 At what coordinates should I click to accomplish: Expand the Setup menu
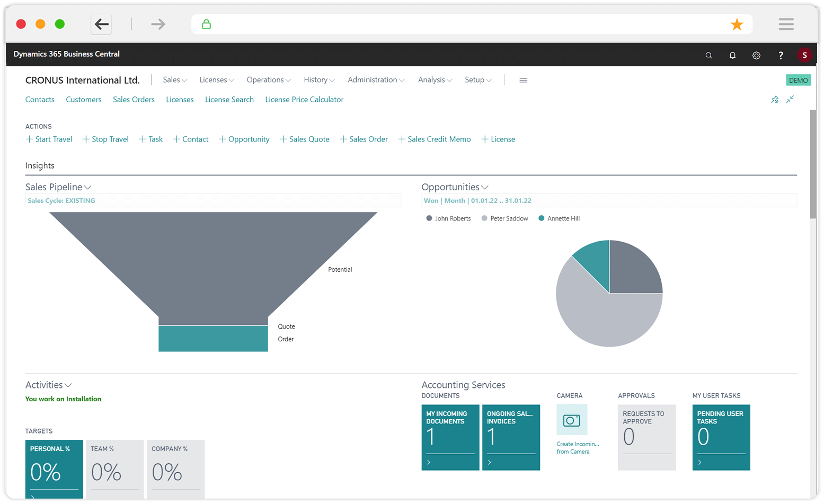[478, 80]
